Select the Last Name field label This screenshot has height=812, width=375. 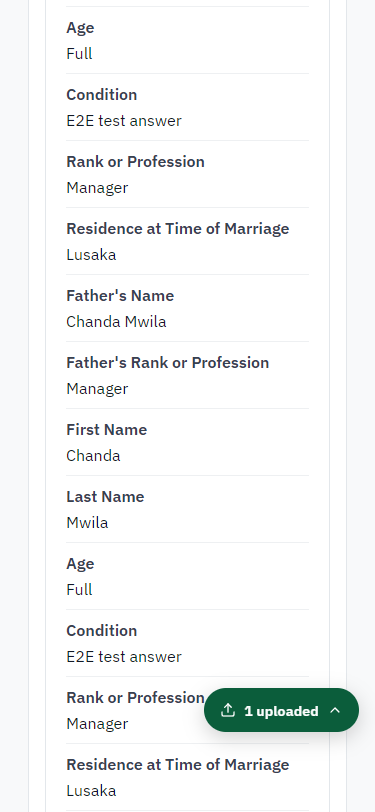pos(105,497)
